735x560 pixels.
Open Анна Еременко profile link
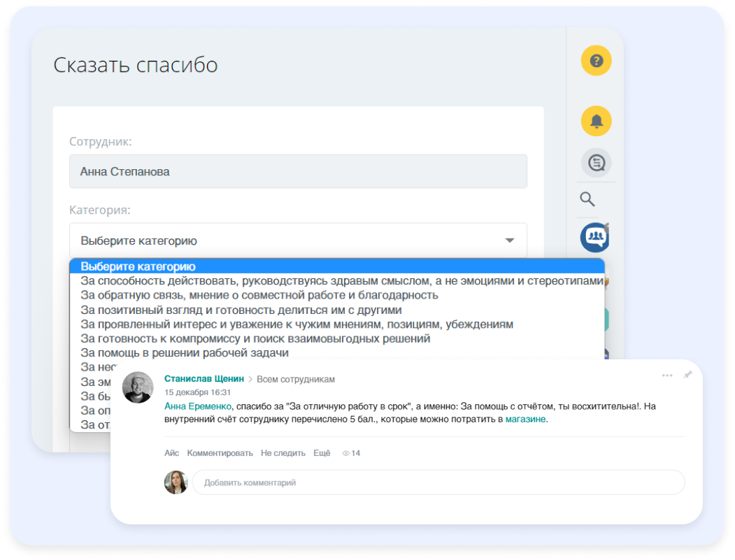coord(197,406)
